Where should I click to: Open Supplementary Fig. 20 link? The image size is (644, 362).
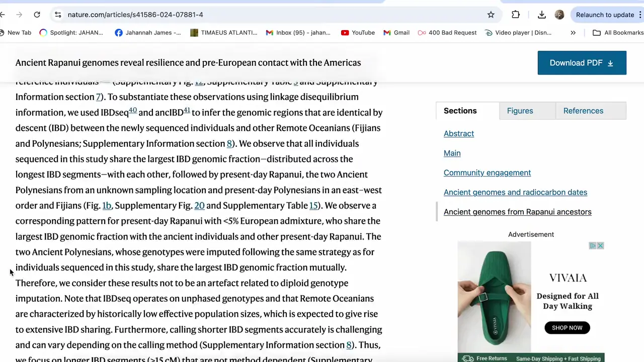pos(199,206)
